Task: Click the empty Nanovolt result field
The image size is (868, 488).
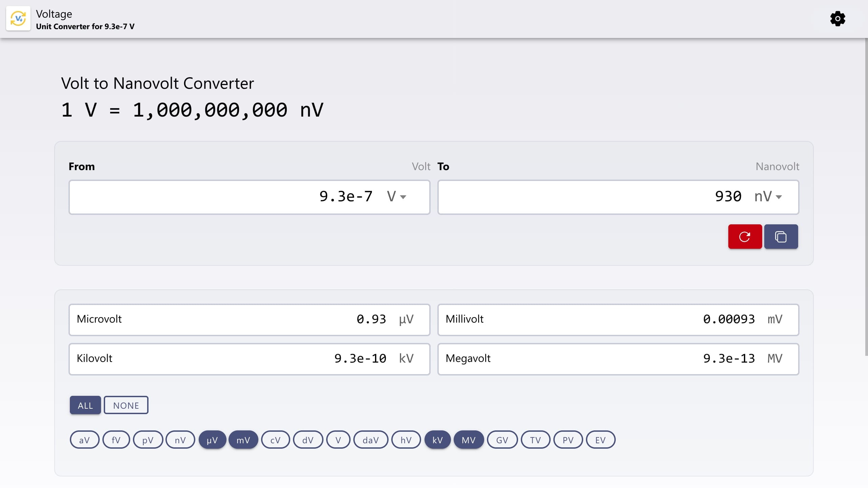Action: 576,197
